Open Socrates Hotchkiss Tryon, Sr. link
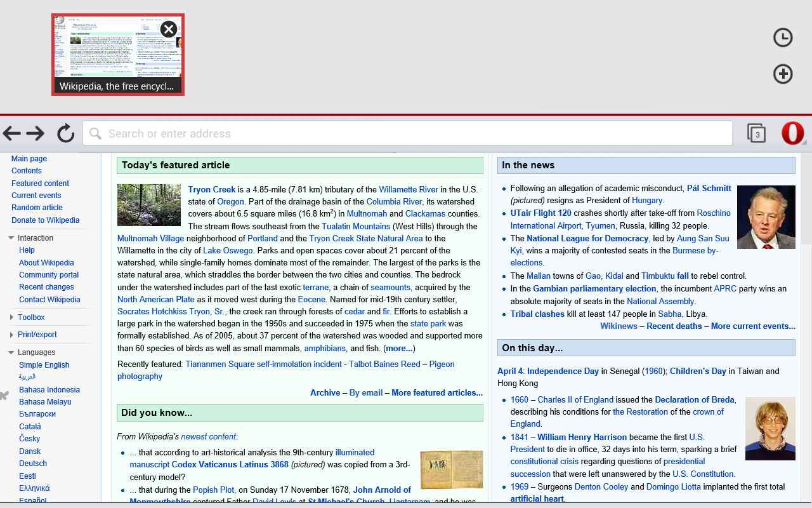Viewport: 812px width, 508px height. tap(171, 312)
